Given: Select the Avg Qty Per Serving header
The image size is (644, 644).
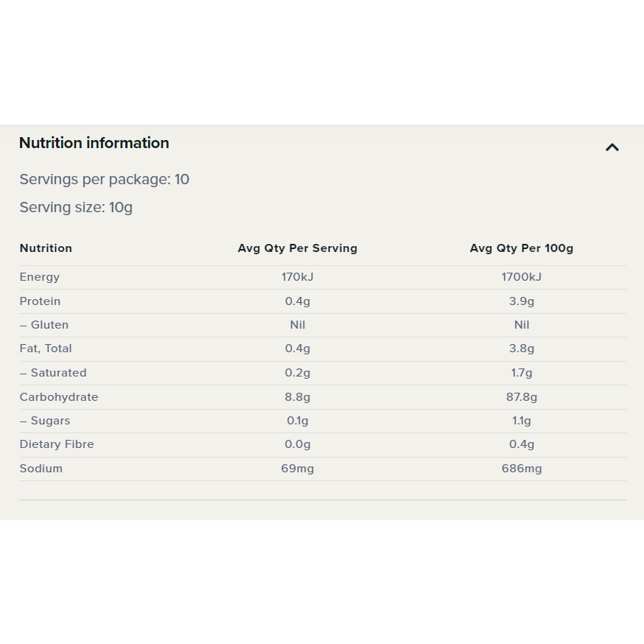Looking at the screenshot, I should tap(297, 248).
